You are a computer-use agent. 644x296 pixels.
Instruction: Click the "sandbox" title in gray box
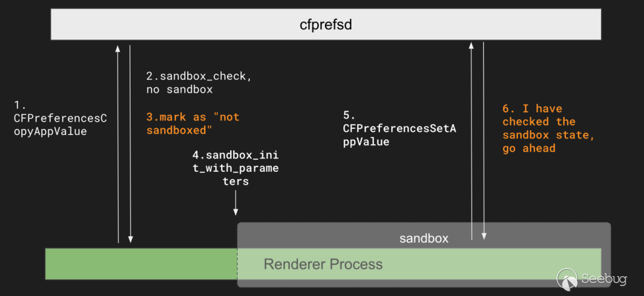click(423, 239)
